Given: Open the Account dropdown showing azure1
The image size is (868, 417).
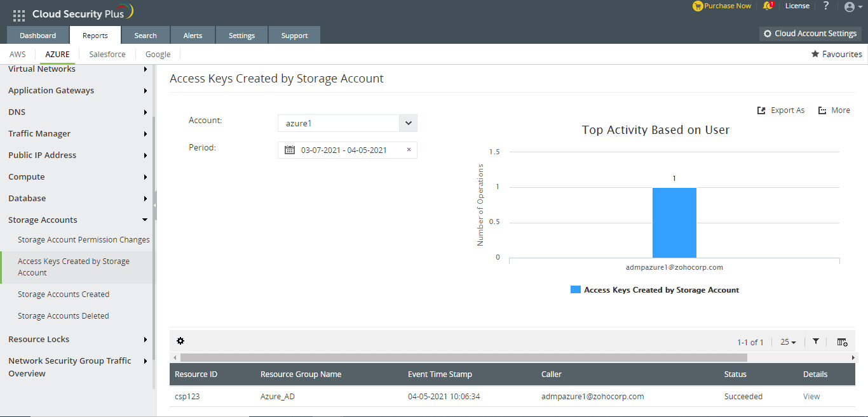Looking at the screenshot, I should (348, 123).
